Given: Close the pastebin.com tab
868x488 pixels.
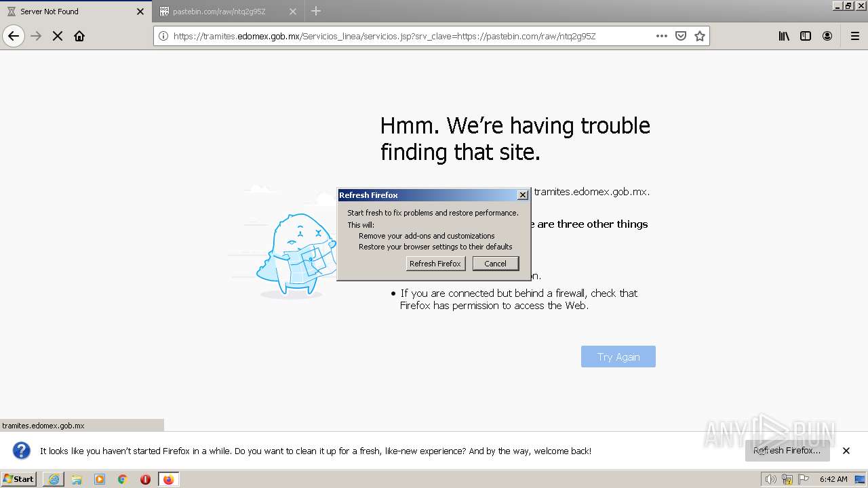Looking at the screenshot, I should pyautogui.click(x=293, y=12).
